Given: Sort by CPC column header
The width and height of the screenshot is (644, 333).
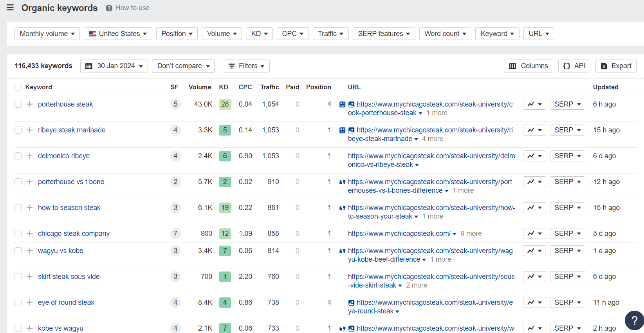Looking at the screenshot, I should click(x=245, y=87).
